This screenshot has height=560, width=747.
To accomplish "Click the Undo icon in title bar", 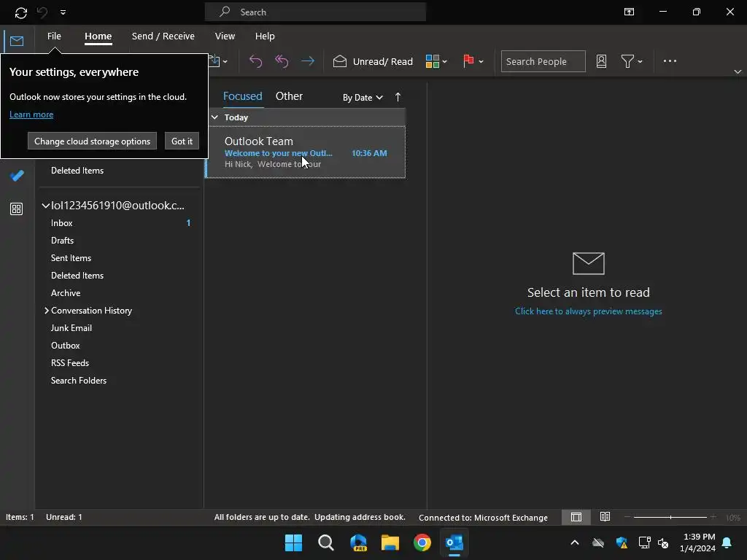I will [42, 12].
